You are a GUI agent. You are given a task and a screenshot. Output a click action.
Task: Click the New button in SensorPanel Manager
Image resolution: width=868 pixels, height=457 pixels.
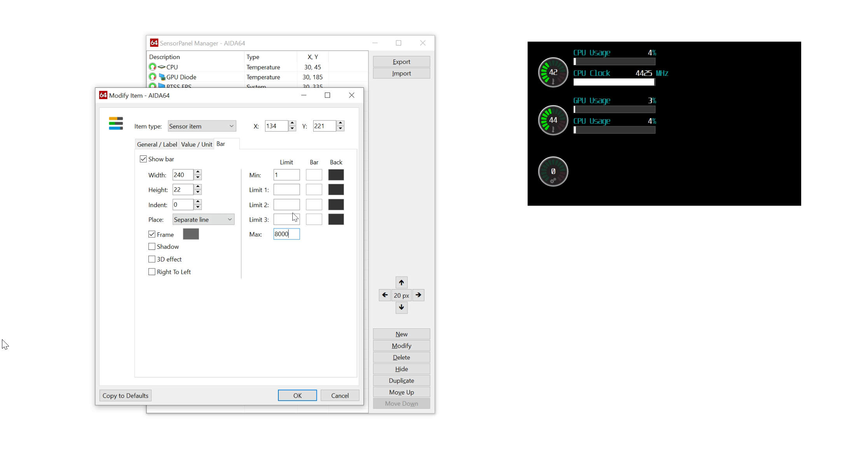[402, 334]
